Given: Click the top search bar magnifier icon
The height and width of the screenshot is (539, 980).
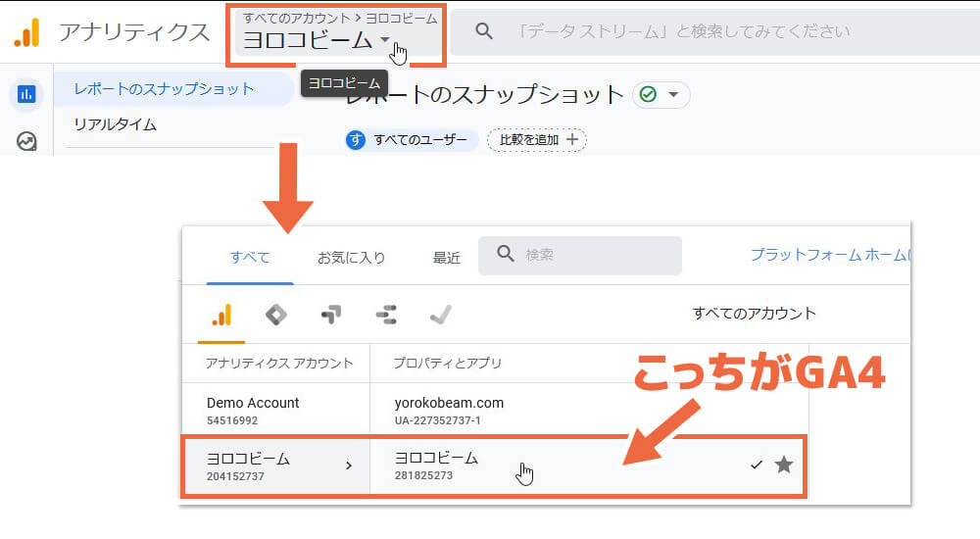Looking at the screenshot, I should click(484, 30).
